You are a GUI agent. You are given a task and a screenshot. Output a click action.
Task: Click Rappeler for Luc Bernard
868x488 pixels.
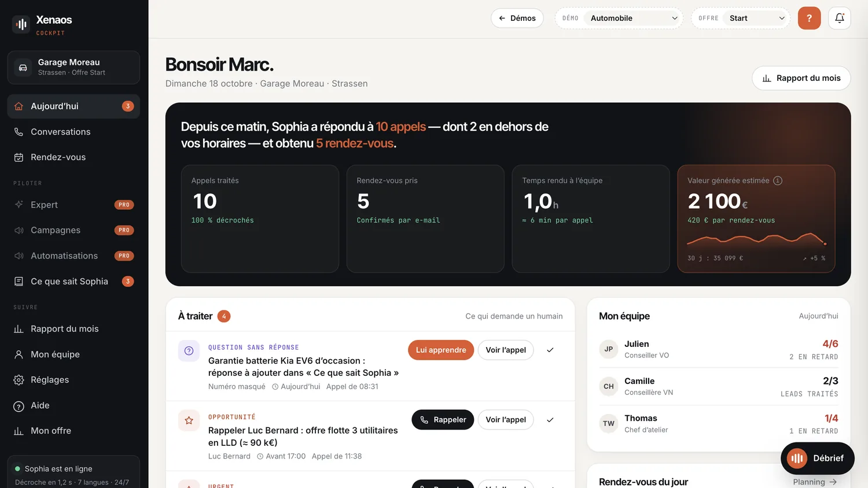[443, 420]
